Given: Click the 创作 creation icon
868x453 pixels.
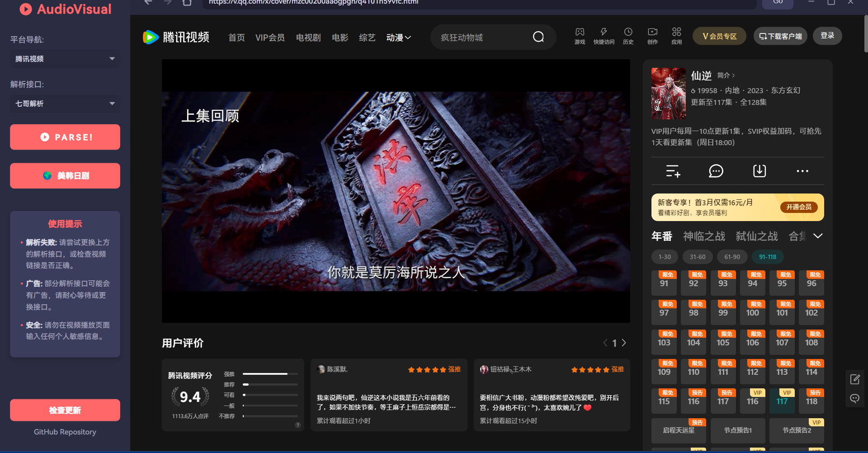Looking at the screenshot, I should point(652,36).
